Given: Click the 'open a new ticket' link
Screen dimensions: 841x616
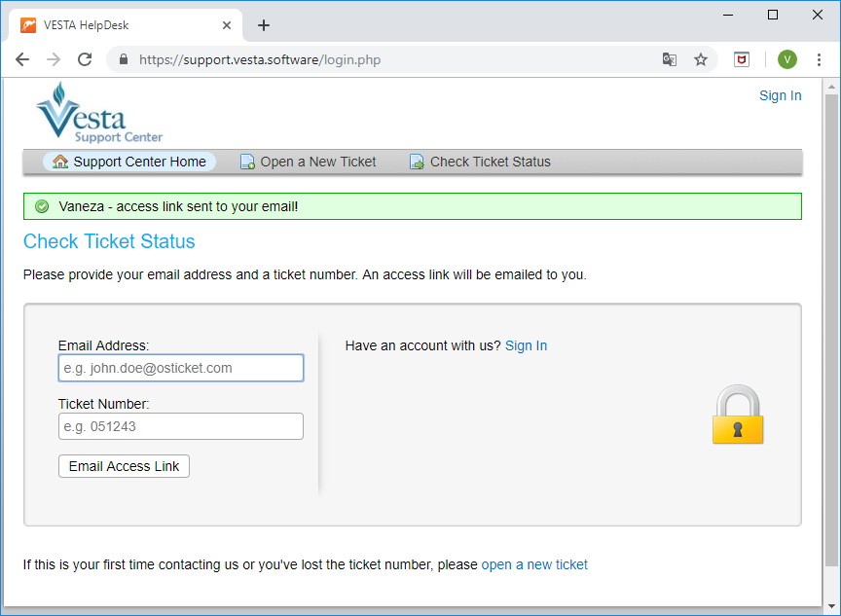Looking at the screenshot, I should 534,564.
